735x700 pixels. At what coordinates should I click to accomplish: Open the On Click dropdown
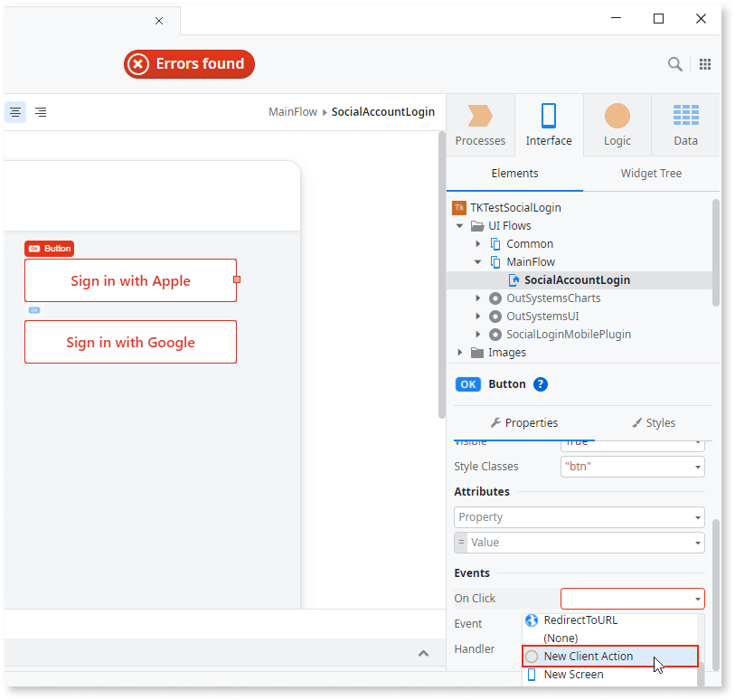coord(698,599)
